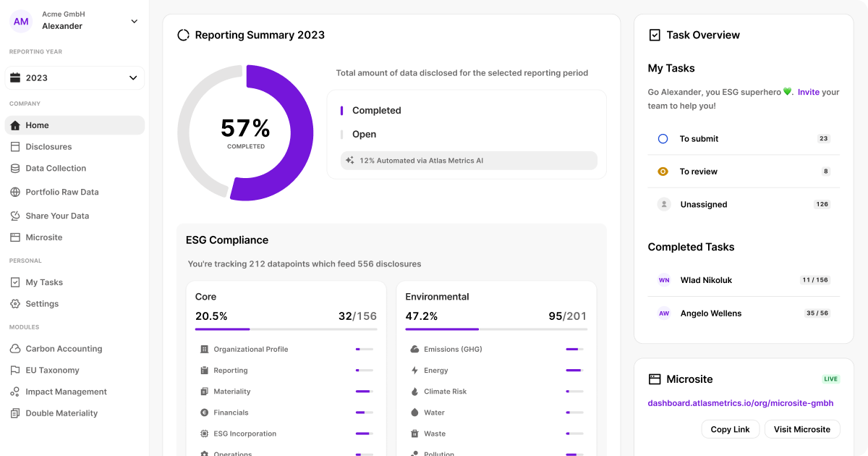Click the Settings gear icon
Image resolution: width=868 pixels, height=456 pixels.
pyautogui.click(x=15, y=304)
